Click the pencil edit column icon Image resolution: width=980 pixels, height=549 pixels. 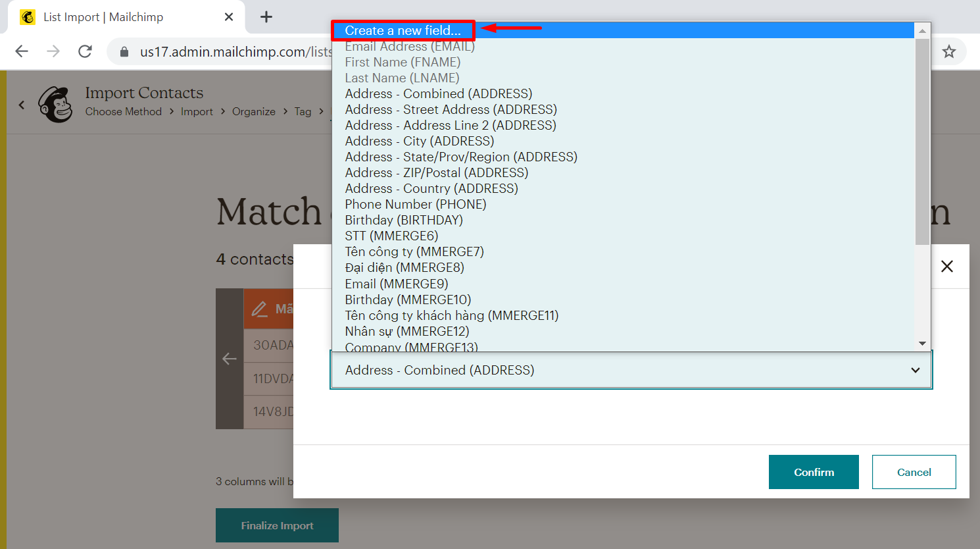[x=260, y=309]
